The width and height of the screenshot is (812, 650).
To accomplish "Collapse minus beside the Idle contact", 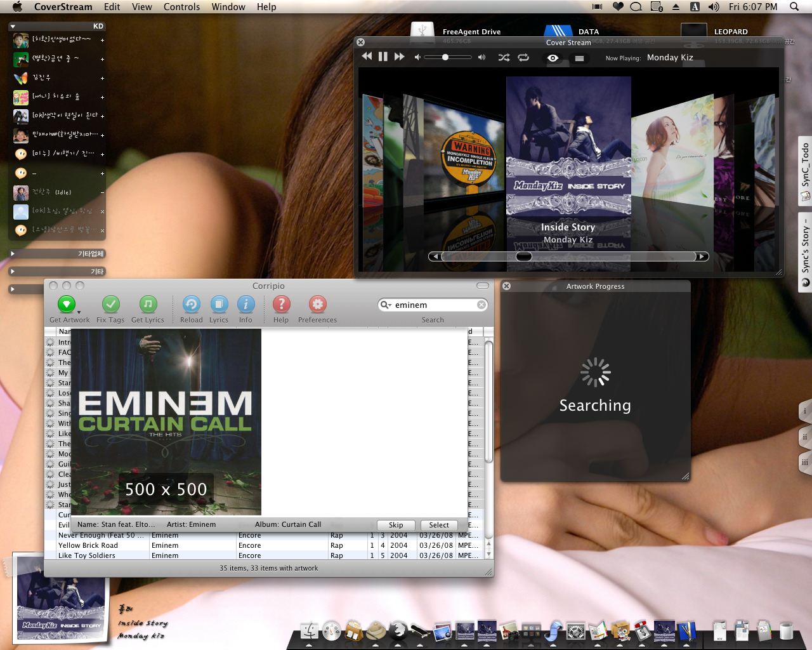I will click(102, 192).
